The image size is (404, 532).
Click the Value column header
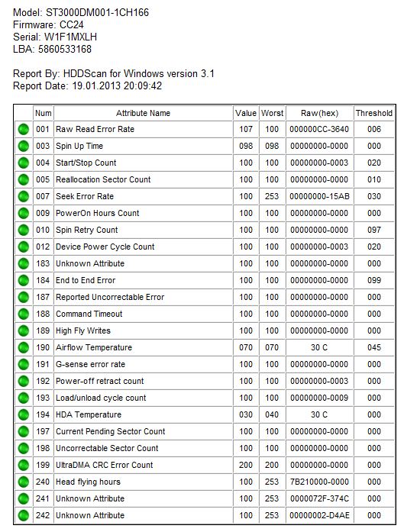(x=246, y=113)
